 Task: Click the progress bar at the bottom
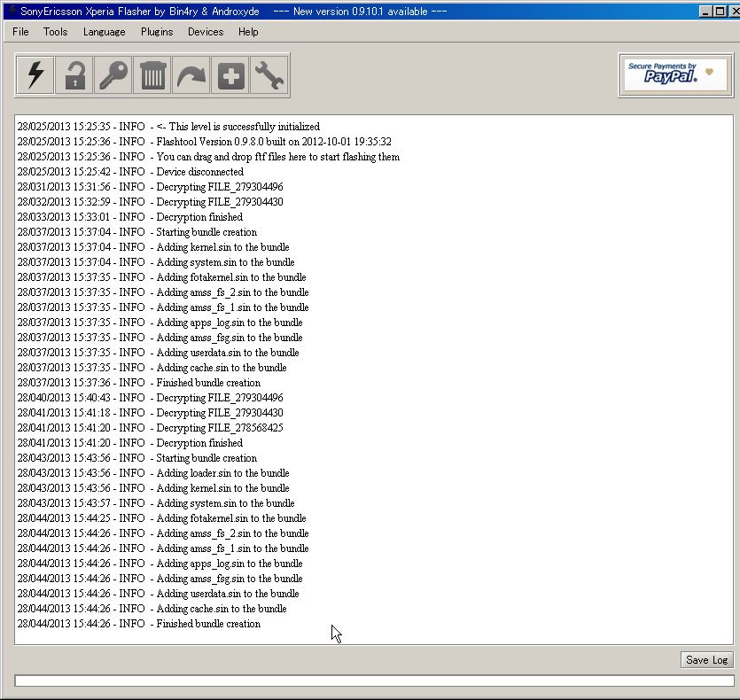click(x=374, y=681)
